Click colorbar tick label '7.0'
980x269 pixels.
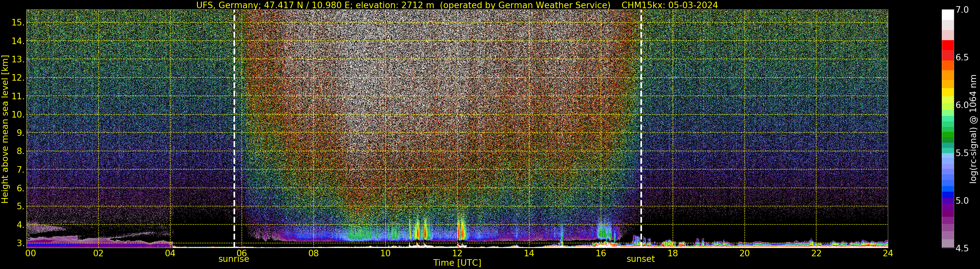[x=962, y=10]
